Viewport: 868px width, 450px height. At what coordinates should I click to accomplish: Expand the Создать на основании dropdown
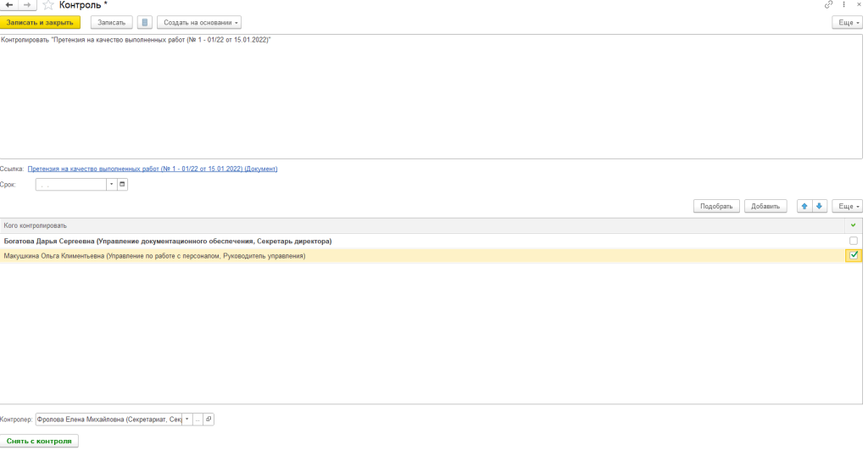tap(199, 22)
